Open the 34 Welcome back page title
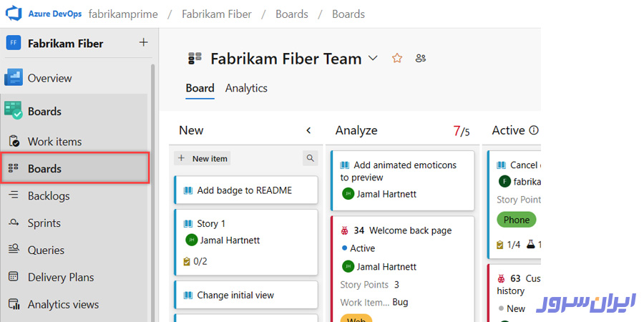The image size is (644, 322). pos(402,231)
